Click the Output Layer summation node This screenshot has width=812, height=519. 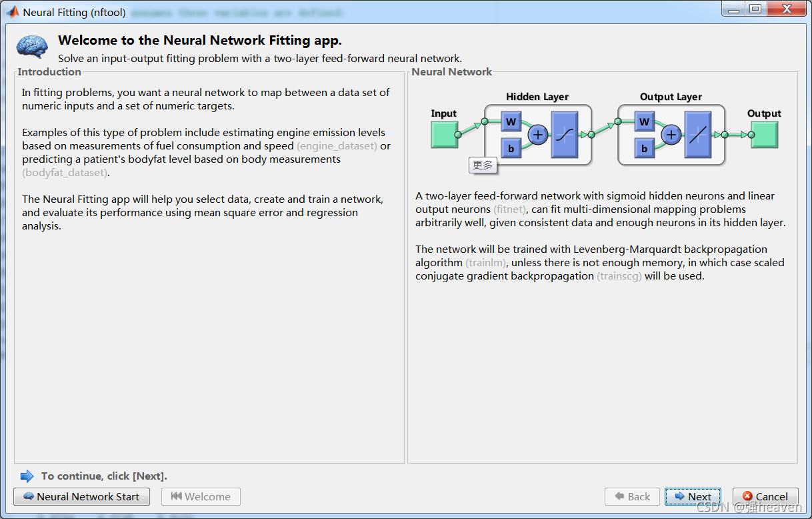click(671, 135)
